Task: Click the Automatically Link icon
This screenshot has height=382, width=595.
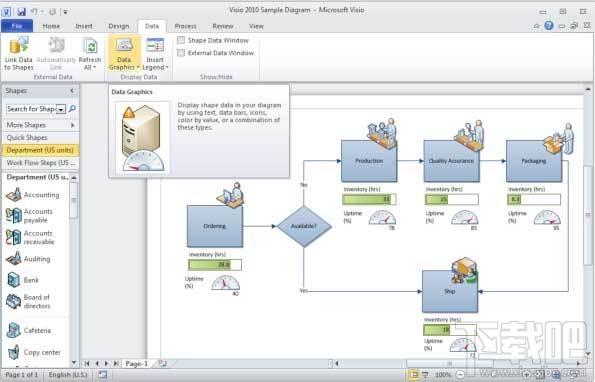Action: (x=56, y=46)
